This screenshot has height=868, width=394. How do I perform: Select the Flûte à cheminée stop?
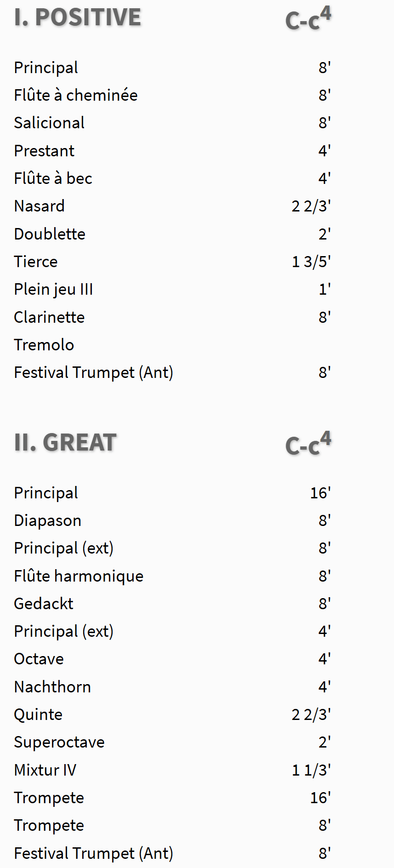(76, 95)
